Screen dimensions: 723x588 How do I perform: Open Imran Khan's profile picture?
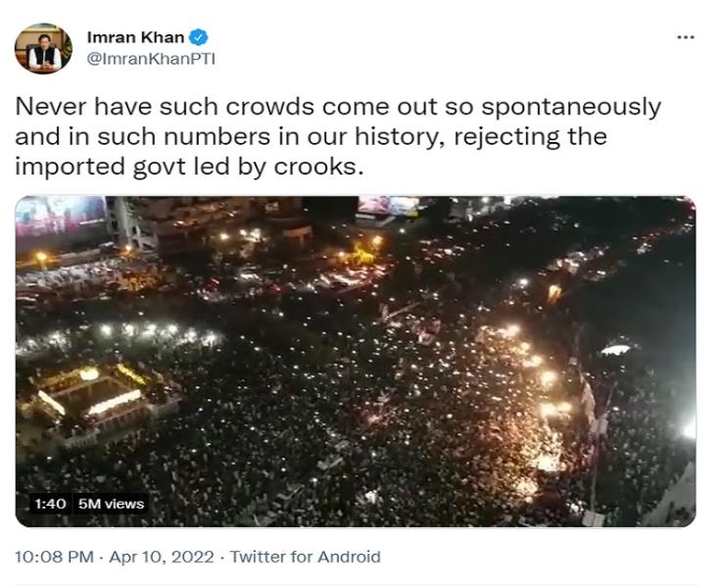click(44, 48)
